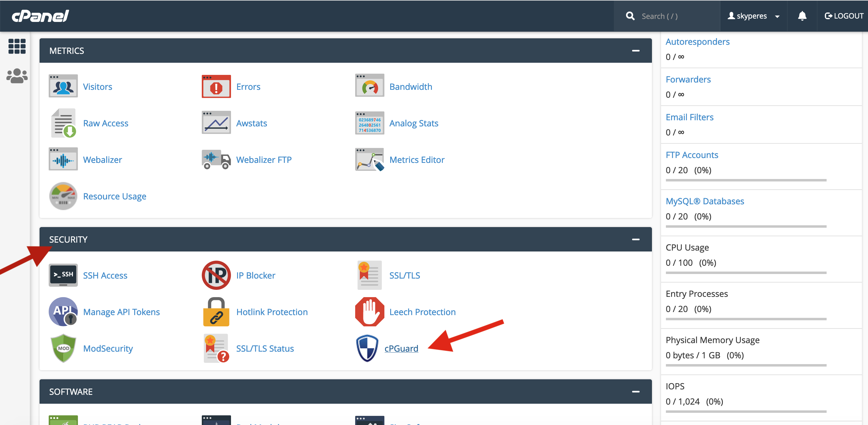The image size is (868, 425).
Task: Open the skyperes user dropdown
Action: click(x=754, y=16)
